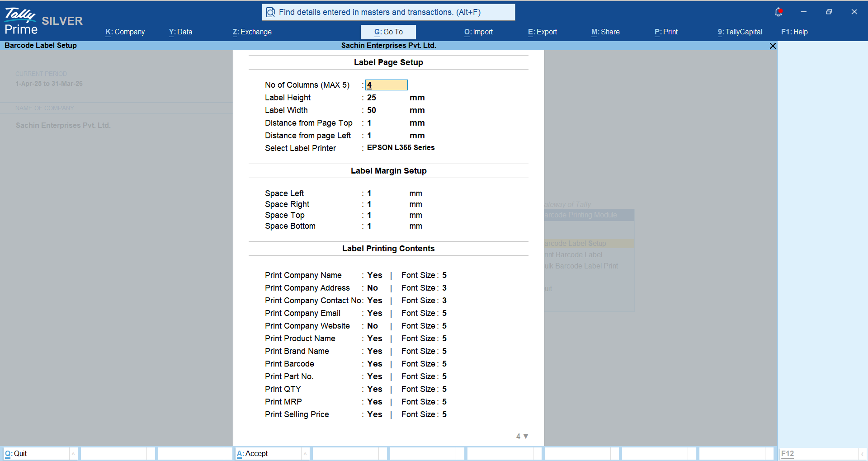Expand the arrow next to Accept button
The width and height of the screenshot is (868, 461).
point(305,453)
